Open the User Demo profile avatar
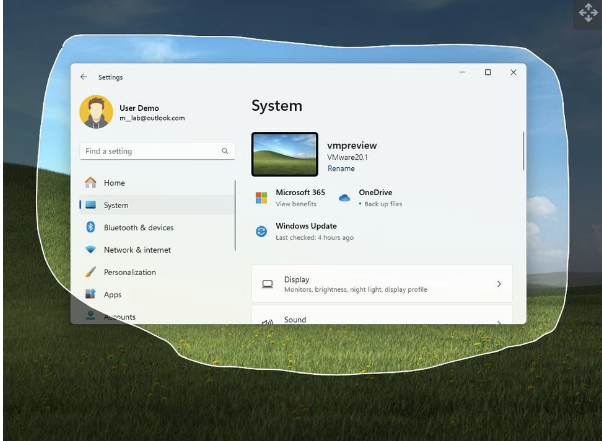Image resolution: width=602 pixels, height=441 pixels. (x=96, y=112)
